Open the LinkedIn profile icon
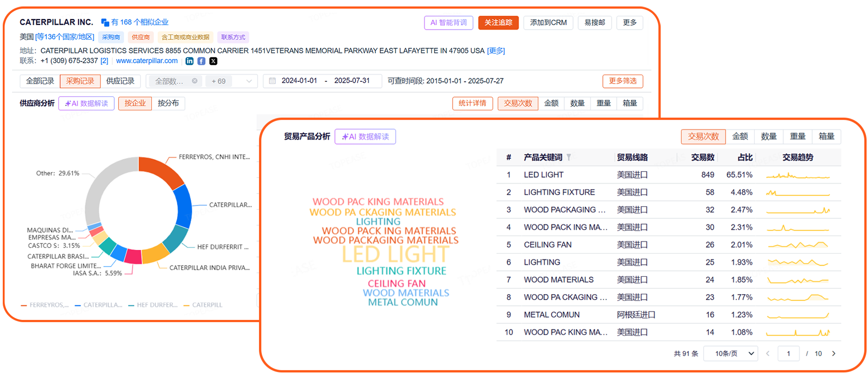The height and width of the screenshot is (383, 868). pyautogui.click(x=189, y=61)
